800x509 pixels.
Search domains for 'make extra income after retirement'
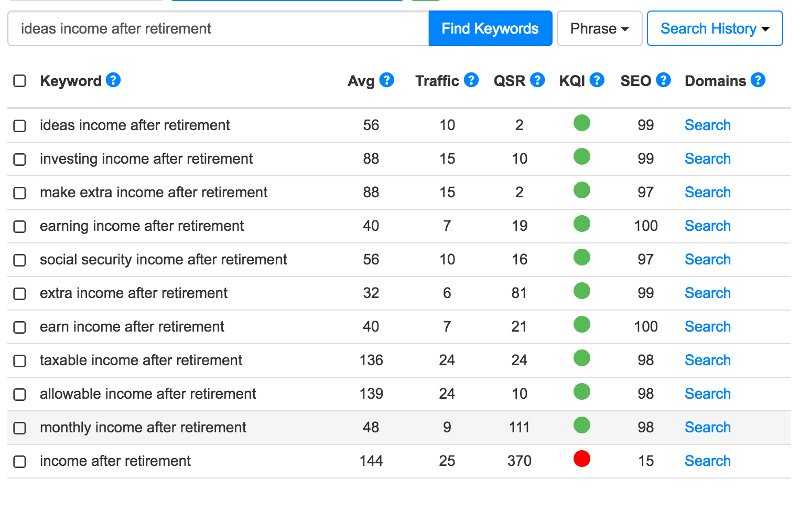708,192
